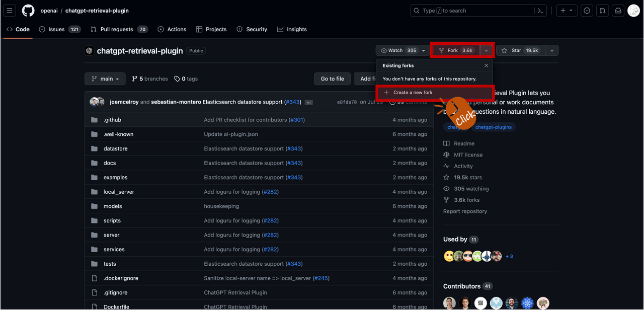Open the user avatar menu
Image resolution: width=644 pixels, height=310 pixels.
coord(634,11)
